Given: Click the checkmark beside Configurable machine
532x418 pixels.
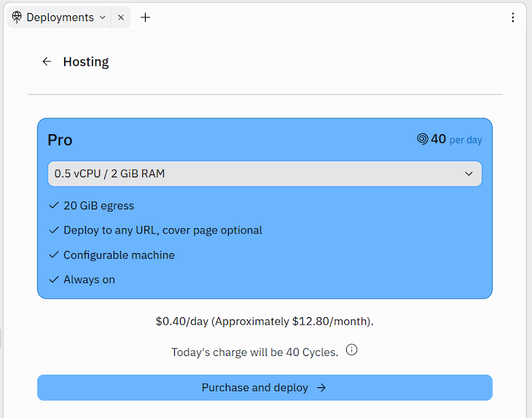Looking at the screenshot, I should [x=53, y=255].
